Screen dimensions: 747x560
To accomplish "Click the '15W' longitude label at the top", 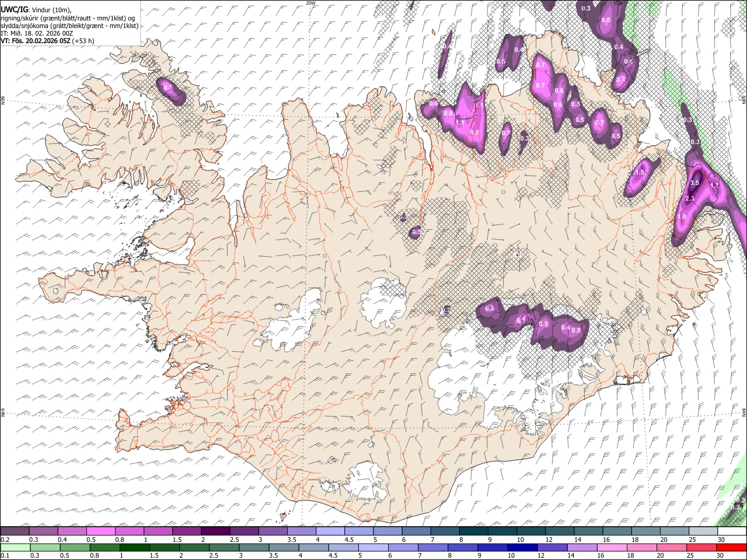I will point(619,2).
